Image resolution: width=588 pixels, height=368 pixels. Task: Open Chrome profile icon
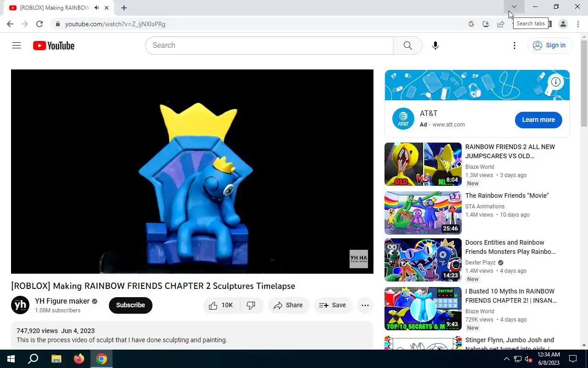[x=563, y=24]
